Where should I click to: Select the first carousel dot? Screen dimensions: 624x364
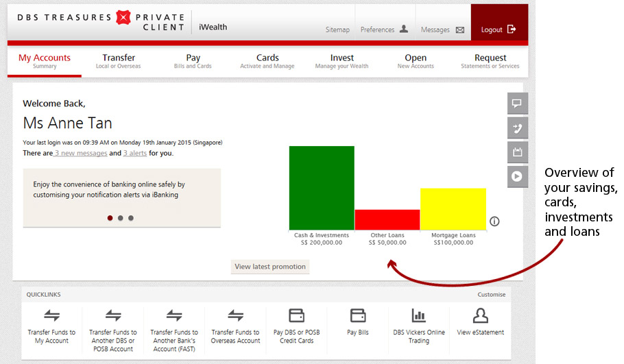[110, 218]
